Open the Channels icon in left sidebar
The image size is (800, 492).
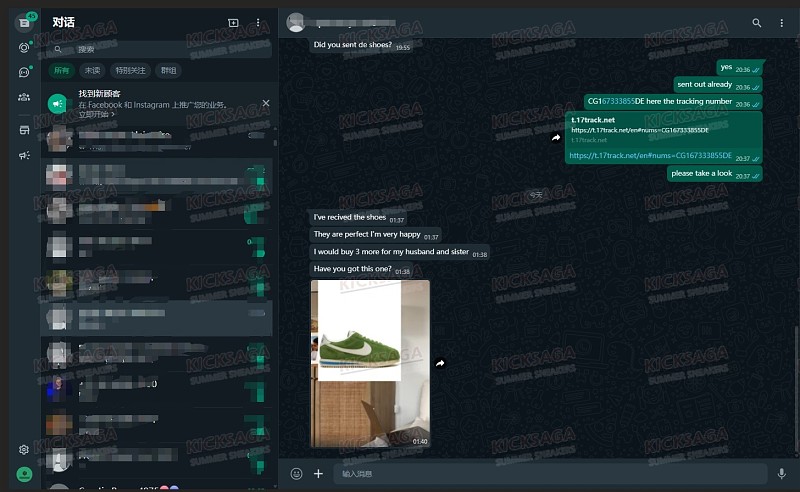coord(24,72)
